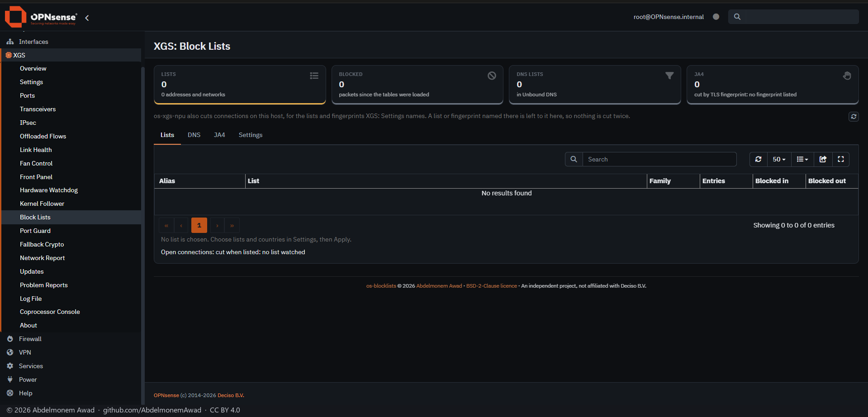Click the status circle next to root user

click(x=716, y=17)
